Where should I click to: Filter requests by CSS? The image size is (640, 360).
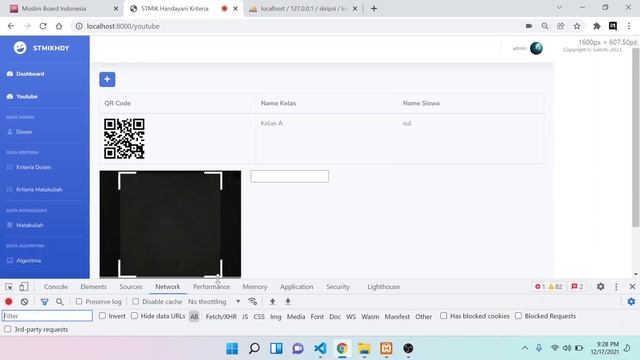click(x=259, y=316)
